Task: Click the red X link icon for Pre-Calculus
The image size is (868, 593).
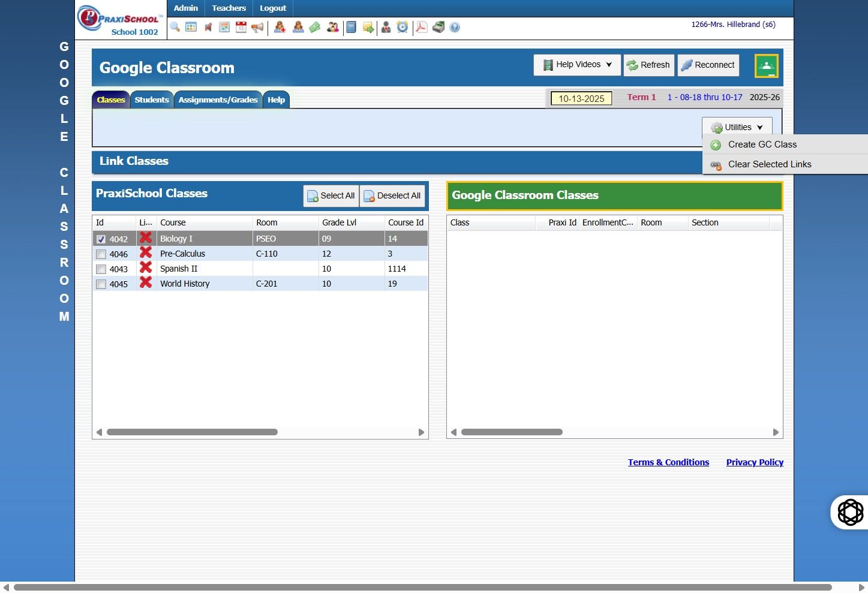Action: [x=145, y=252]
